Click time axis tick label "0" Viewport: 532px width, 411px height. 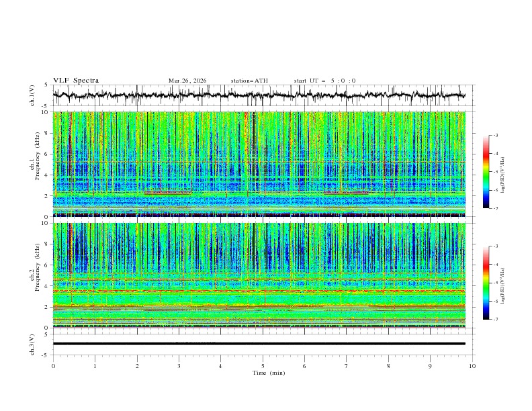click(x=53, y=366)
